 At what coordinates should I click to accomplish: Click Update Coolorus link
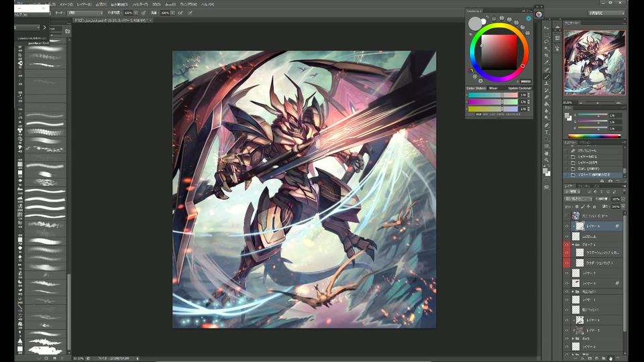tap(520, 88)
